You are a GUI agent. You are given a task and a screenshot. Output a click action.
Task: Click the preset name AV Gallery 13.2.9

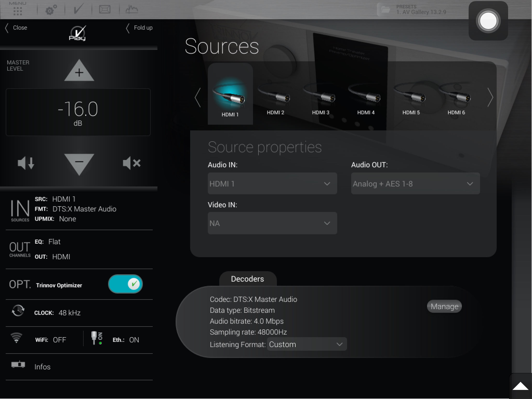pos(421,12)
